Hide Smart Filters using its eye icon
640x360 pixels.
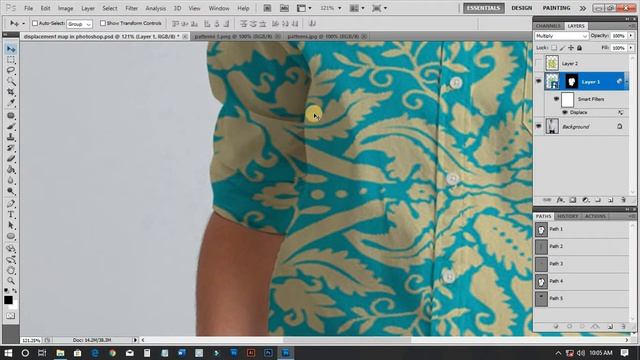click(556, 99)
